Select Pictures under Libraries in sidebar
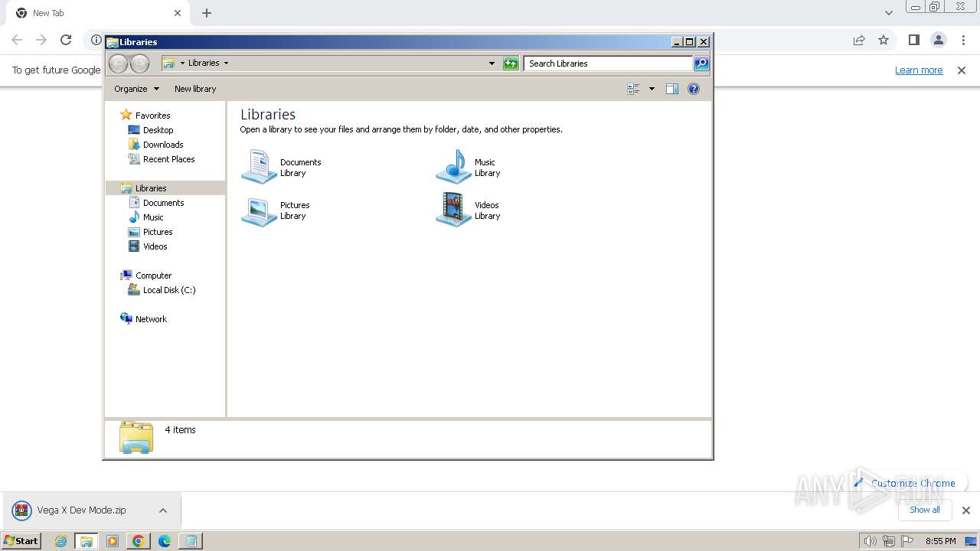Viewport: 980px width, 551px height. pos(158,232)
